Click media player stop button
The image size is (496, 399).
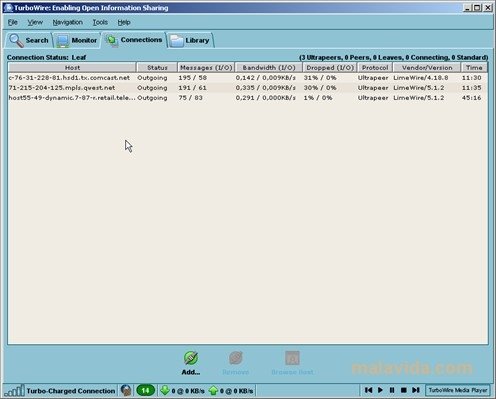pos(404,390)
